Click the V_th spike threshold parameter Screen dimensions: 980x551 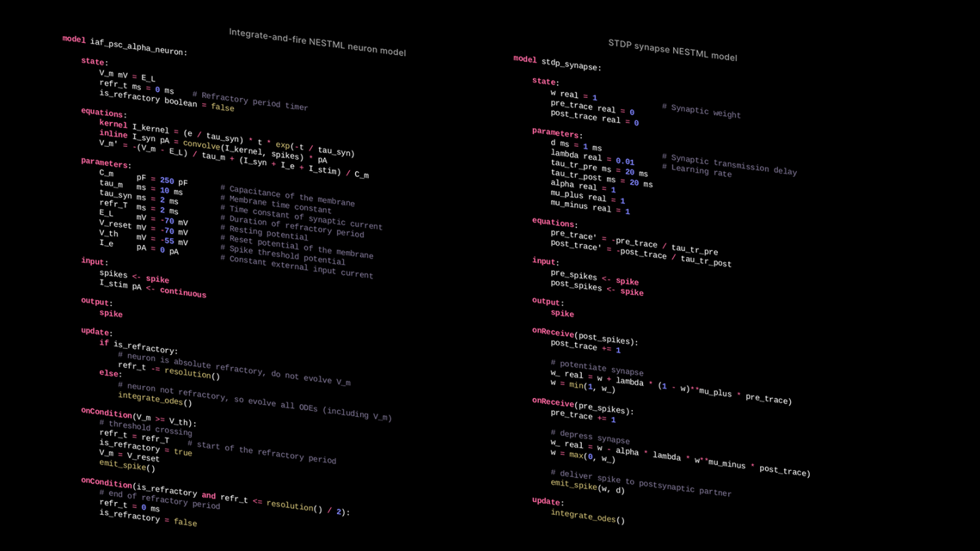[109, 233]
